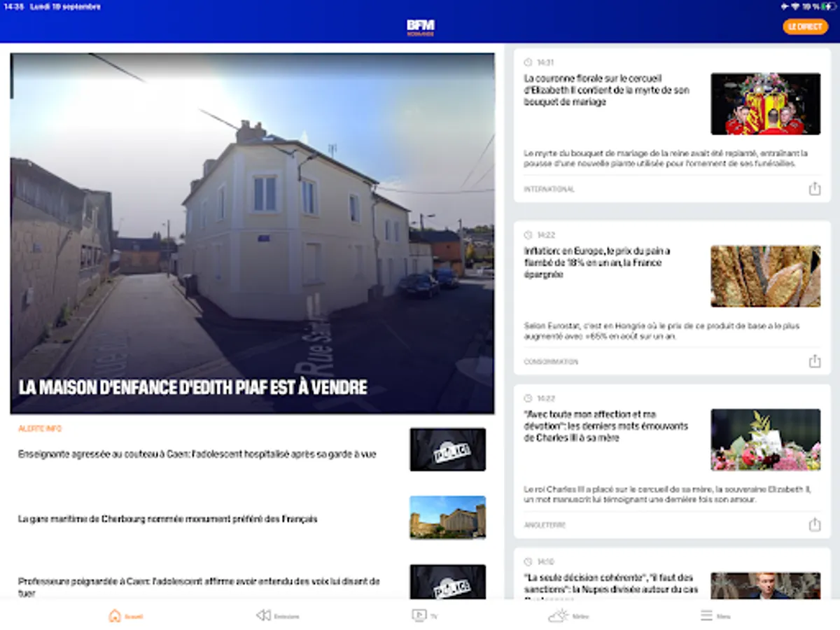Click the BFM logo in header
840x630 pixels.
pos(421,27)
